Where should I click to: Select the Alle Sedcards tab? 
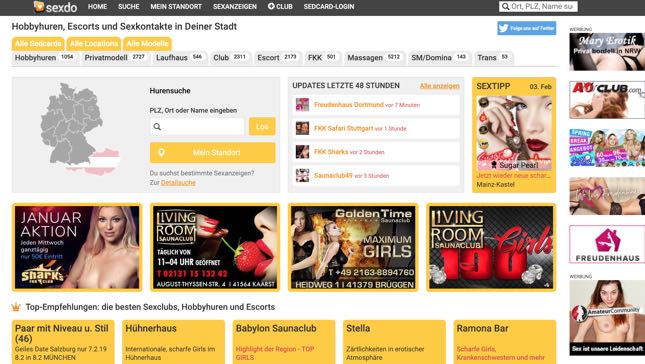[38, 44]
